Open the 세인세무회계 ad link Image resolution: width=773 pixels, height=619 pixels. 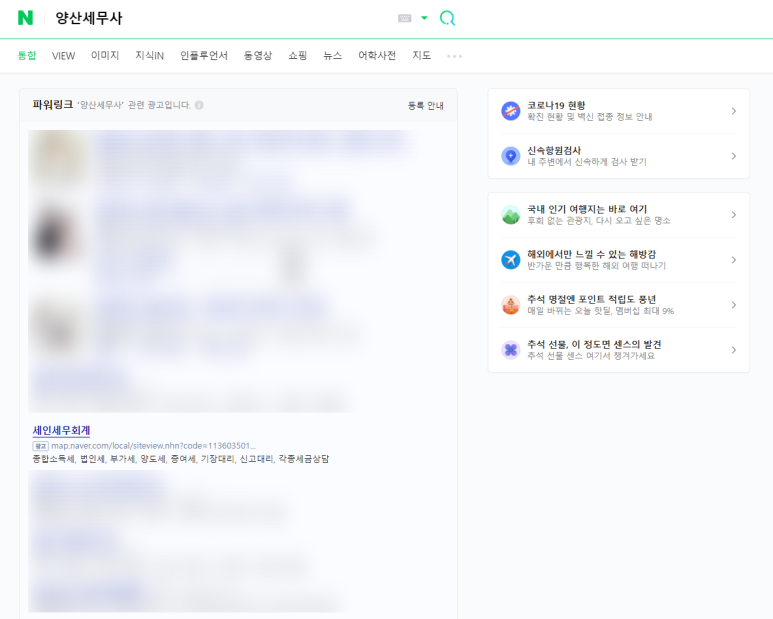[x=61, y=430]
